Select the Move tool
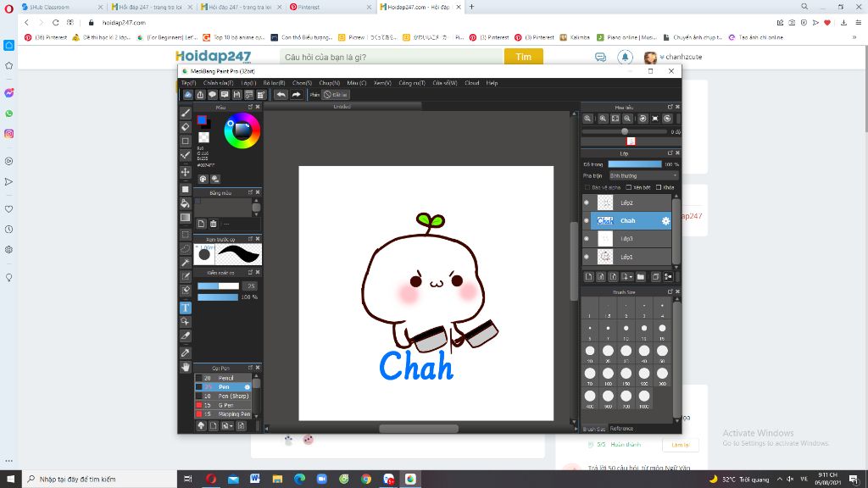This screenshot has width=868, height=488. coord(186,172)
